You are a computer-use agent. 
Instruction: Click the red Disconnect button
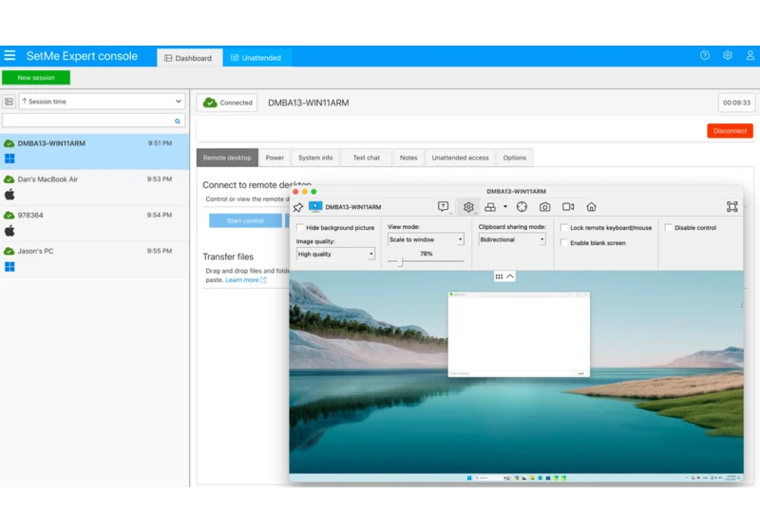pyautogui.click(x=730, y=131)
